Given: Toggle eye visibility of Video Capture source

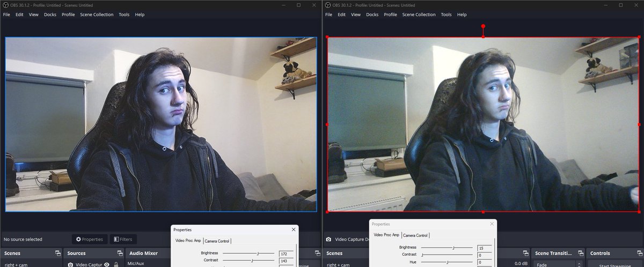Looking at the screenshot, I should point(107,264).
